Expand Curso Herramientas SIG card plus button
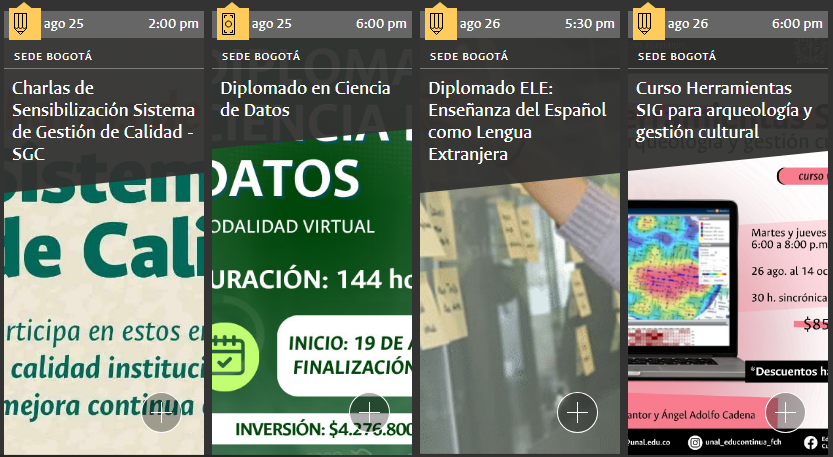 785,412
